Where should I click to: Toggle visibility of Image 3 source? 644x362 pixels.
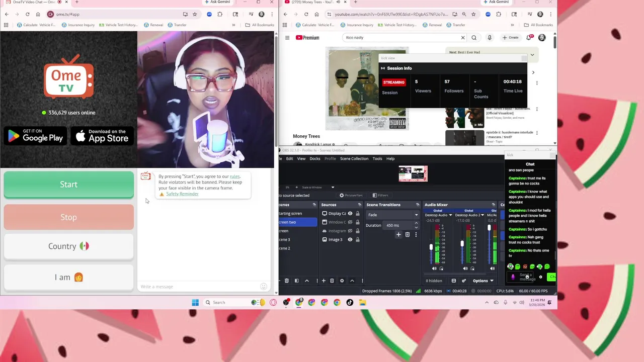coord(350,240)
